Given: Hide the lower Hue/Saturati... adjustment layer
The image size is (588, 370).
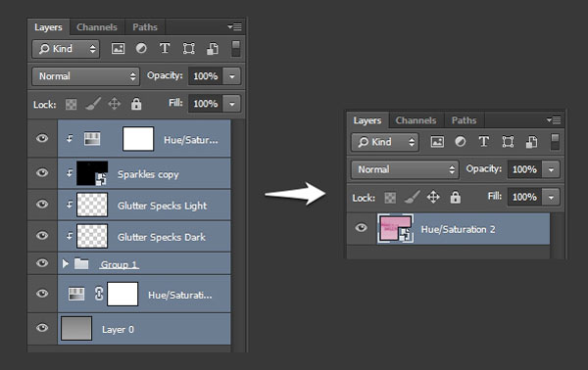Looking at the screenshot, I should (42, 294).
